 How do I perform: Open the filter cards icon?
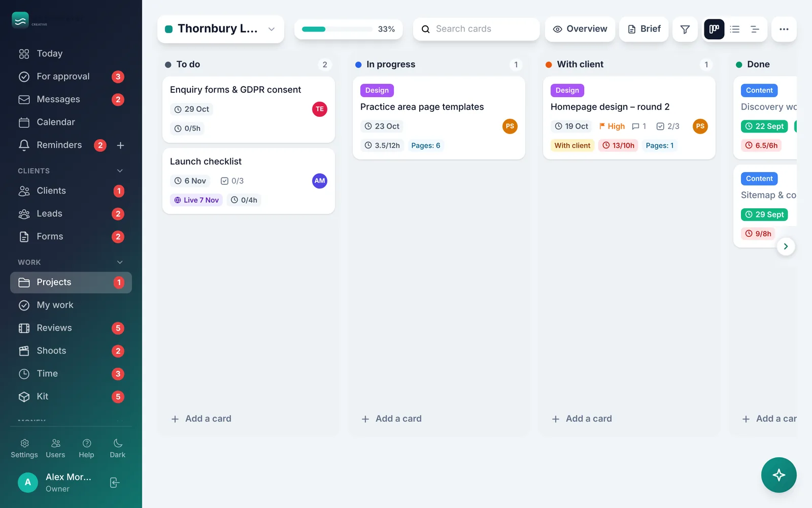click(x=685, y=29)
